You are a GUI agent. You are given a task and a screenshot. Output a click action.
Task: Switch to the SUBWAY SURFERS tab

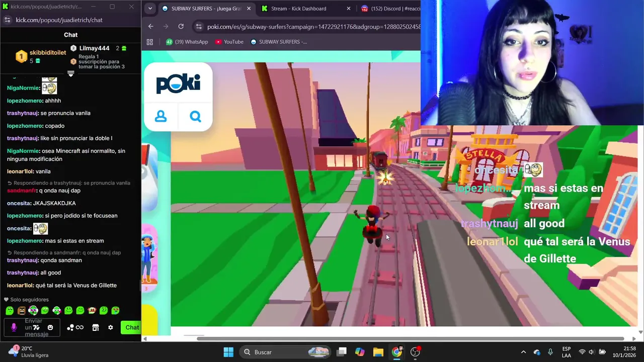[x=205, y=9]
